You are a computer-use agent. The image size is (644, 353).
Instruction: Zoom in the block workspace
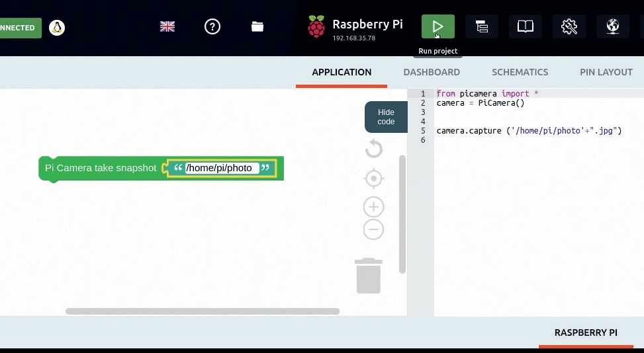click(374, 207)
